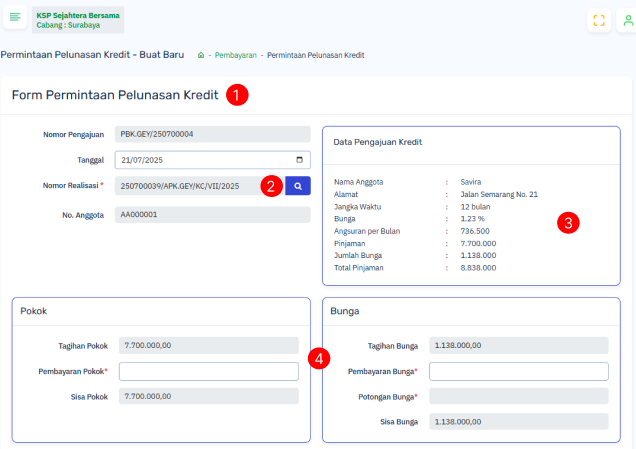Focus the Pembayaran Bunga input
Image resolution: width=636 pixels, height=449 pixels.
[x=519, y=372]
